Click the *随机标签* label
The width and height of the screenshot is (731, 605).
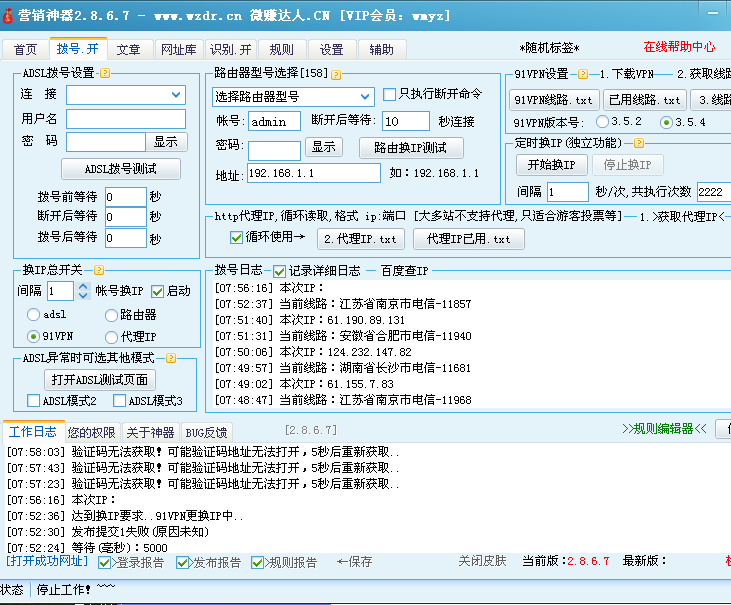[x=550, y=48]
